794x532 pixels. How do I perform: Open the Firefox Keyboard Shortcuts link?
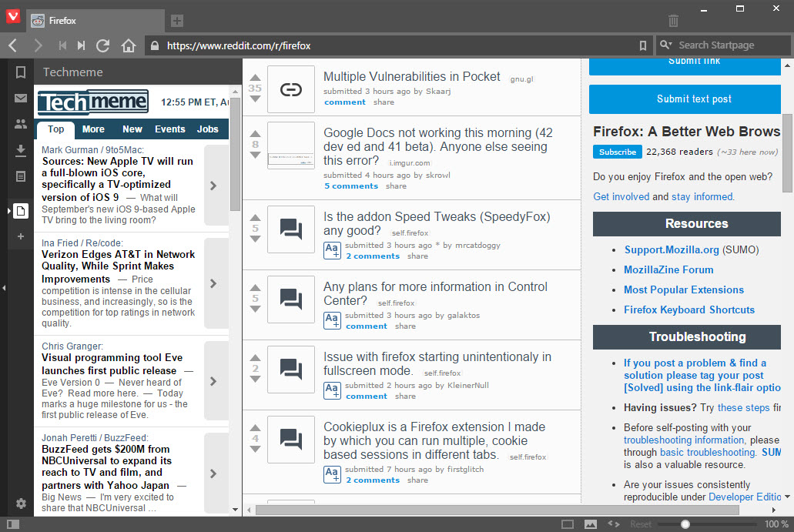tap(689, 309)
